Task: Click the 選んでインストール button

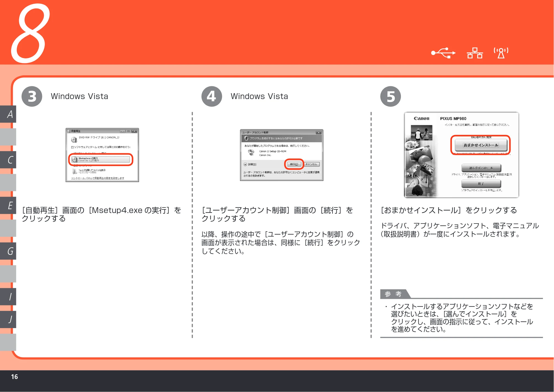Action: tap(481, 168)
